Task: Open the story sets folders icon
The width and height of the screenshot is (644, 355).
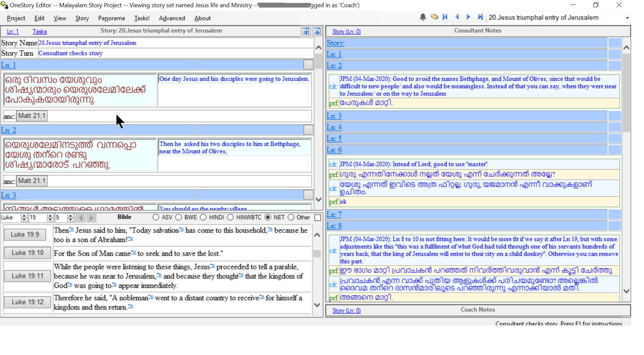Action: pos(434,17)
